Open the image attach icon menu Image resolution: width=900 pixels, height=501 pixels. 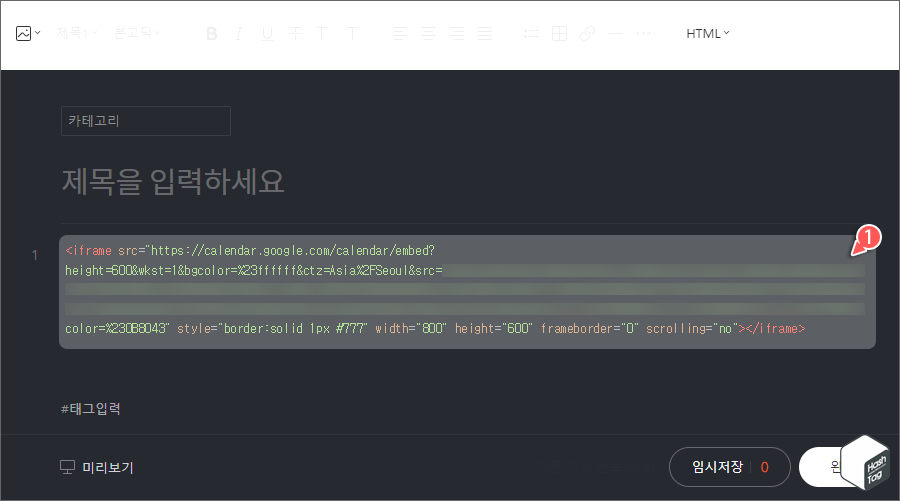pos(28,33)
